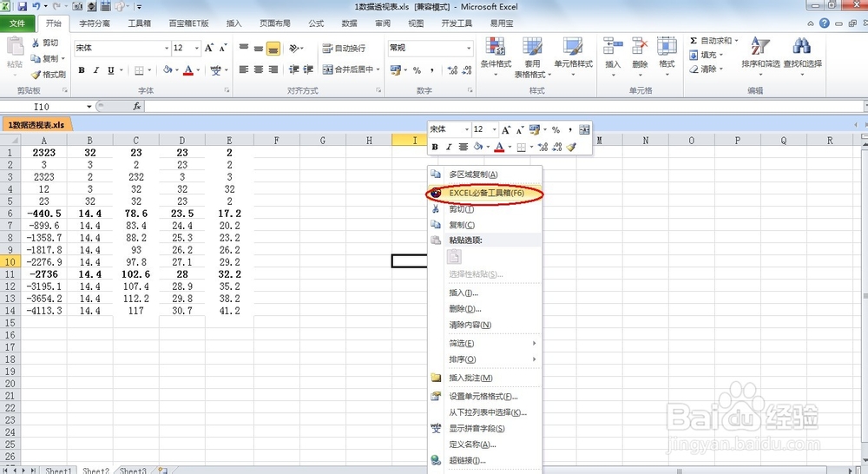Toggle Underline in the ribbon font group
Viewport: 868px width, 474px height.
point(111,69)
